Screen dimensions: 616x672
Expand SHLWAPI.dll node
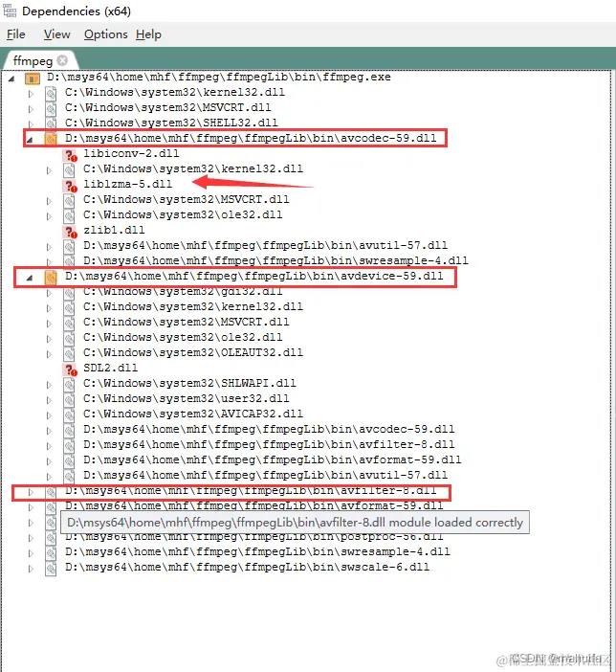[x=49, y=385]
